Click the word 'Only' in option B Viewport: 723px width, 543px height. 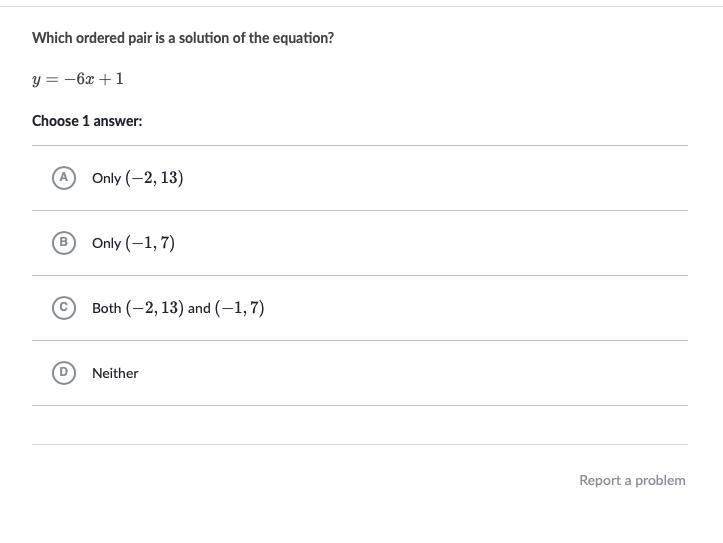coord(106,243)
